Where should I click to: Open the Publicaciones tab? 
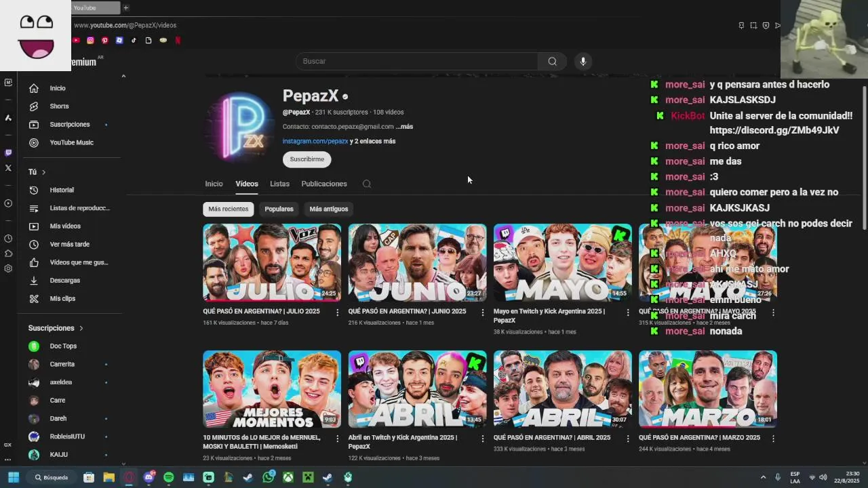(x=324, y=184)
